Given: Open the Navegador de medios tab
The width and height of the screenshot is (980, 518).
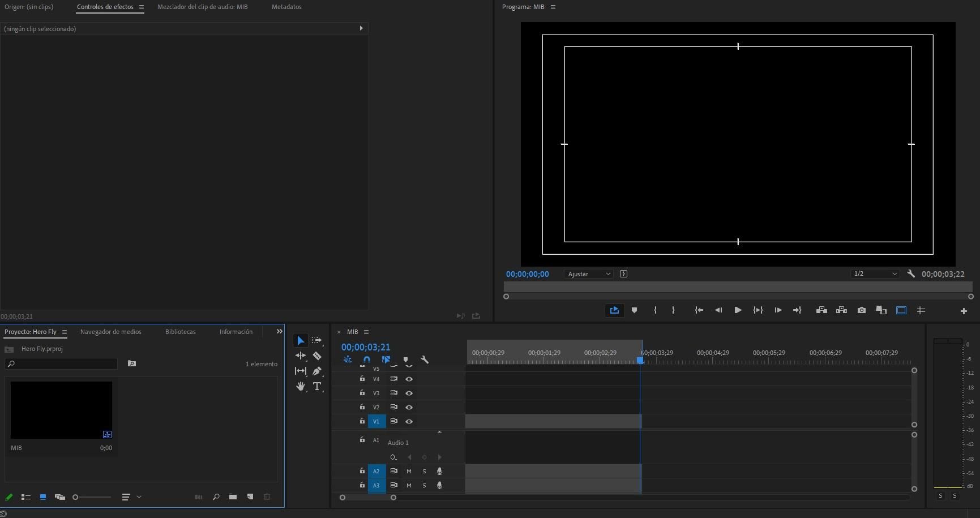Looking at the screenshot, I should 110,332.
